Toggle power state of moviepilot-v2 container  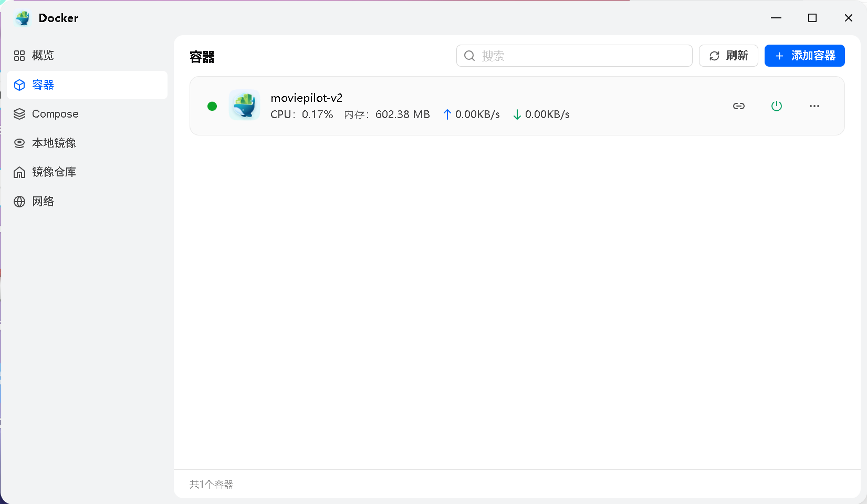click(x=777, y=106)
